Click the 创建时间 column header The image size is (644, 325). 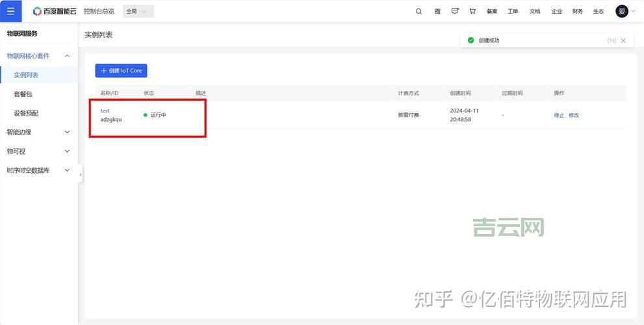pyautogui.click(x=460, y=93)
